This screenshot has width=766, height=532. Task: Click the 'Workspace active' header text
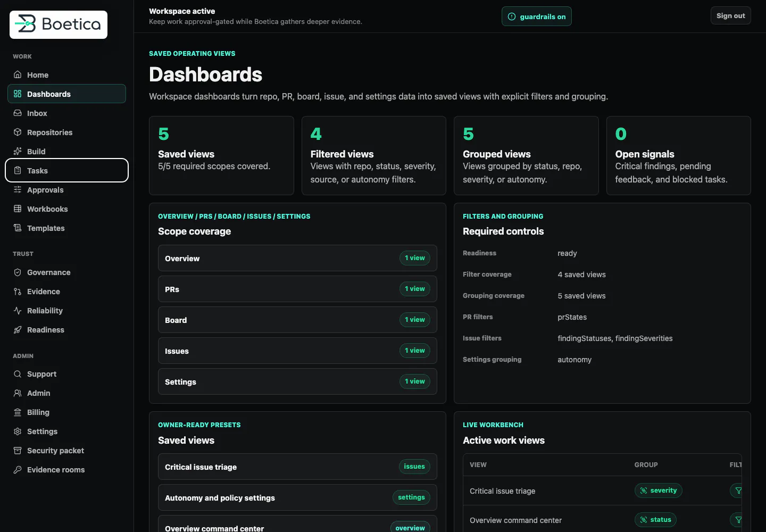[182, 11]
